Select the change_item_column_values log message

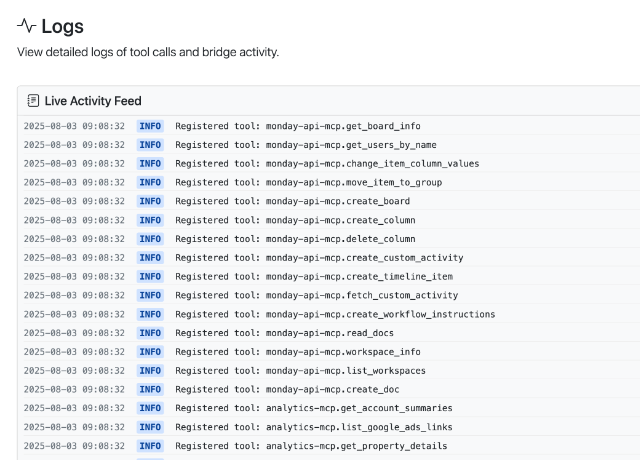[327, 164]
